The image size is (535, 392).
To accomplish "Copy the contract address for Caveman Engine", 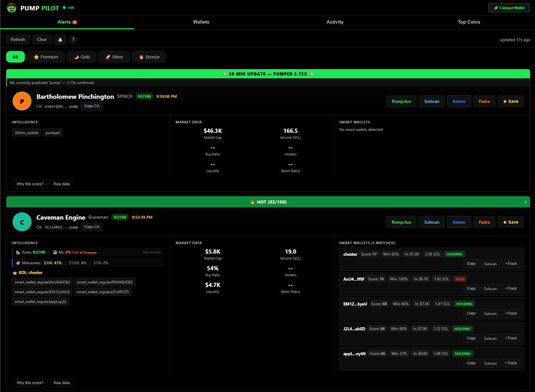I will click(x=92, y=227).
